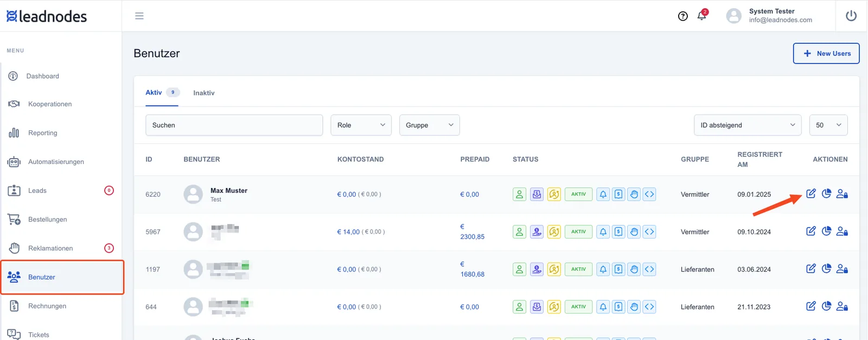Switch to the Aktiv tab
Screen dimensions: 868x340
(x=162, y=92)
